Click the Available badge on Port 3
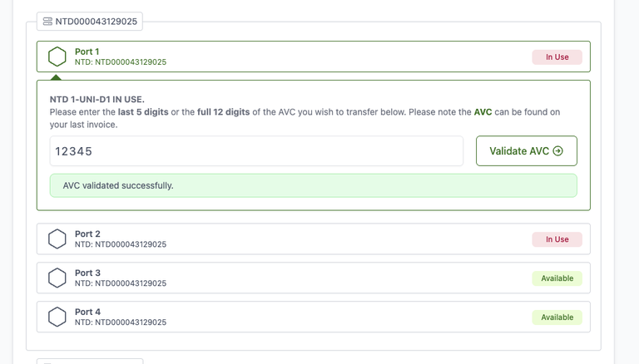 [557, 278]
